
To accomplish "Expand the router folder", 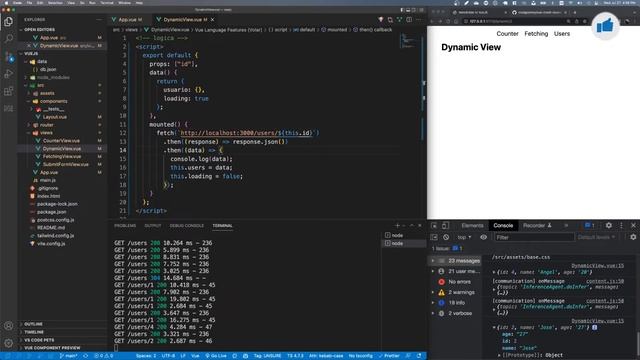I will tap(47, 125).
